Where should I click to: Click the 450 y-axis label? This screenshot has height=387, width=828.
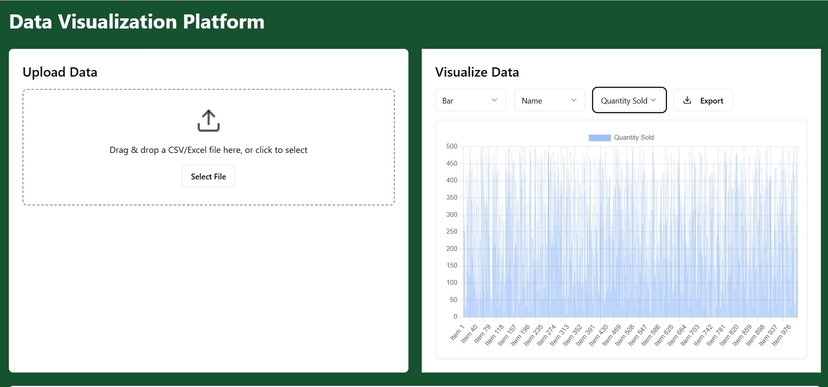(451, 164)
